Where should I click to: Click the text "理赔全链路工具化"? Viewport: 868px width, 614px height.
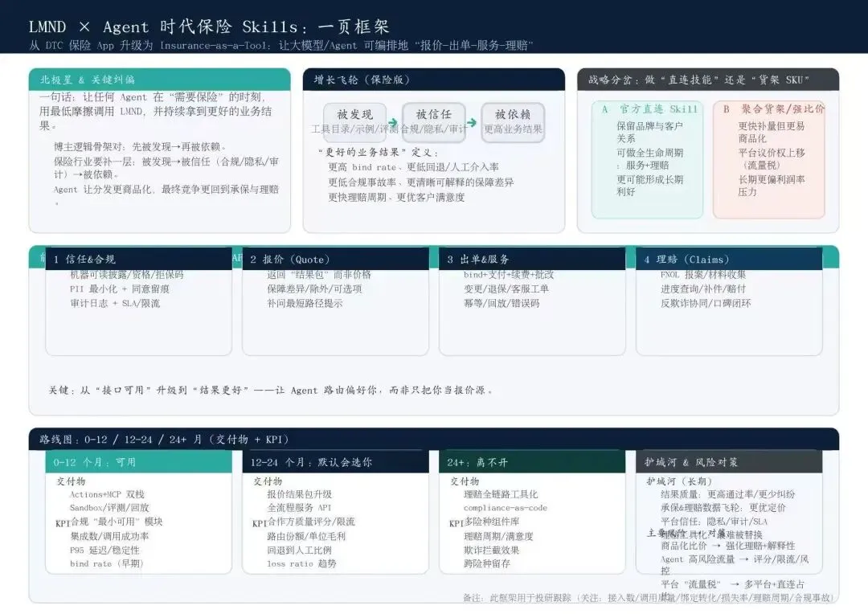tap(501, 494)
